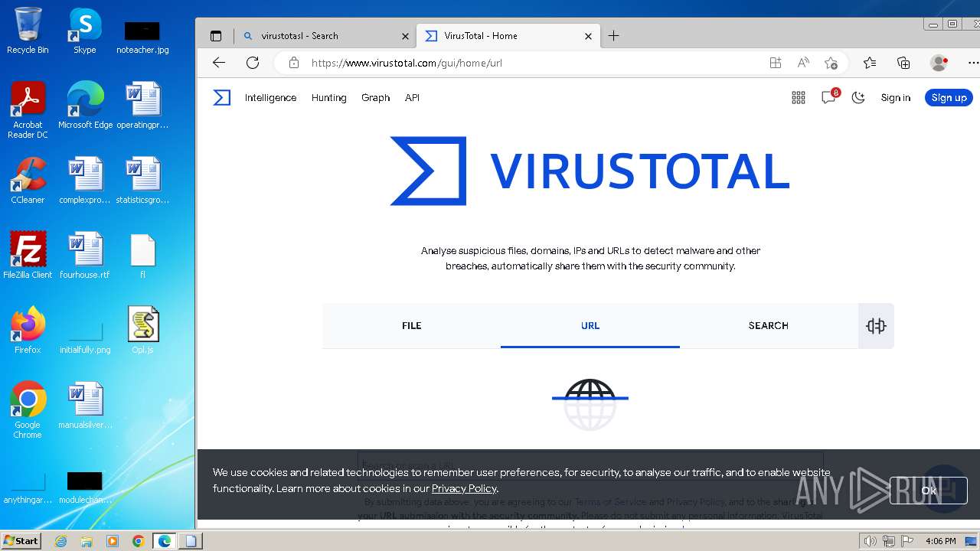Open the Edge Read aloud icon
980x551 pixels.
[803, 63]
